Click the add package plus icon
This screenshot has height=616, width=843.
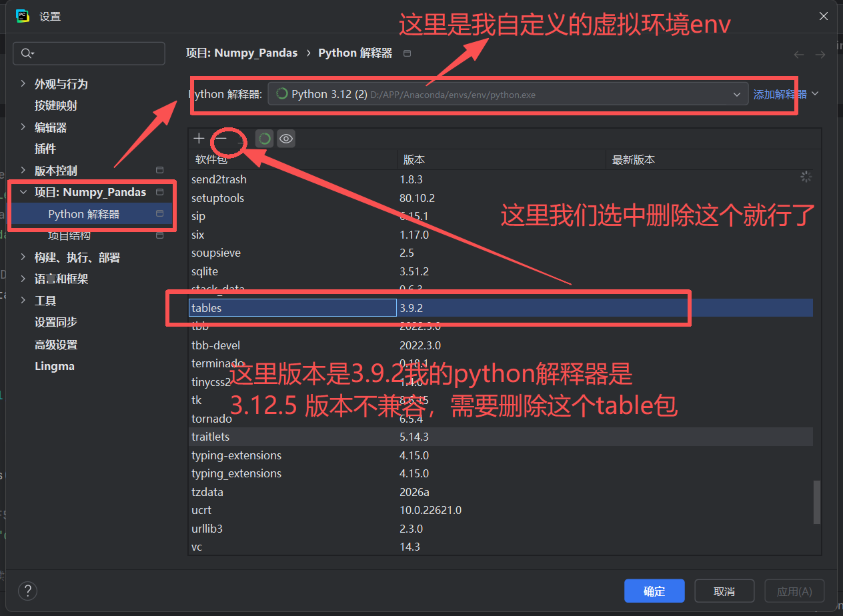(x=199, y=139)
